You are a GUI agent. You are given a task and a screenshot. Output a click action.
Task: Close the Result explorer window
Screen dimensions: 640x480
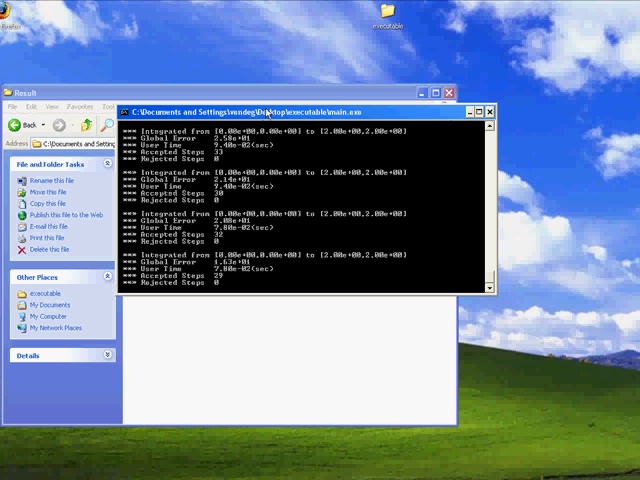(449, 93)
